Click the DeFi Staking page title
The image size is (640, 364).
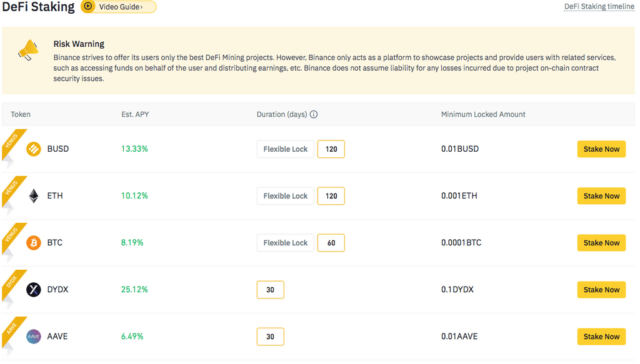[38, 6]
